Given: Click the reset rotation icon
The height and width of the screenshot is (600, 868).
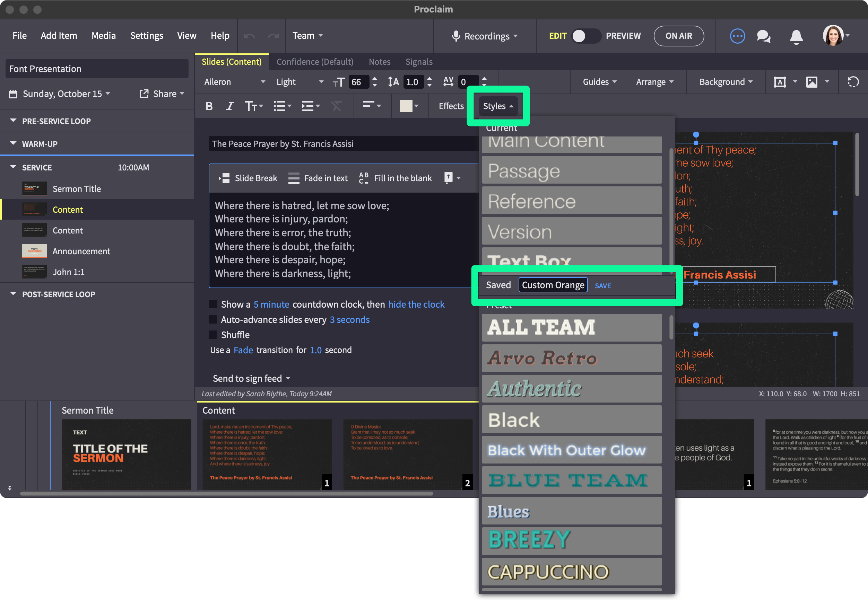Looking at the screenshot, I should coord(853,82).
